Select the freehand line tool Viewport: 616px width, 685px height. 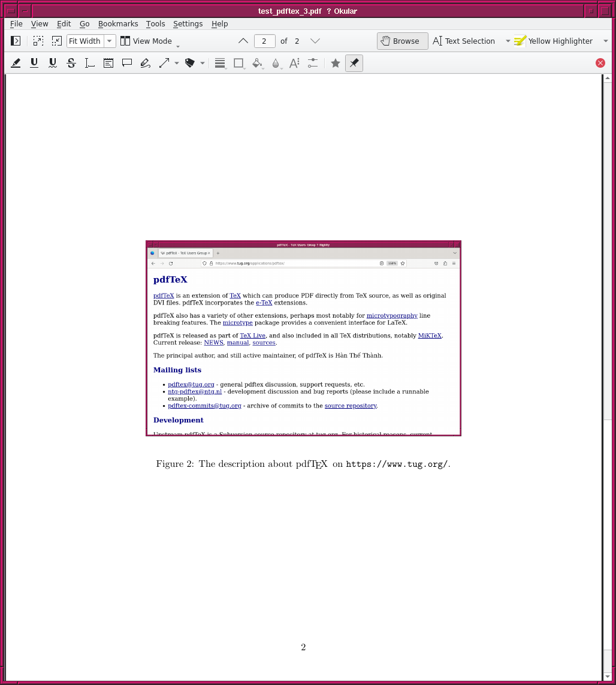coord(145,63)
